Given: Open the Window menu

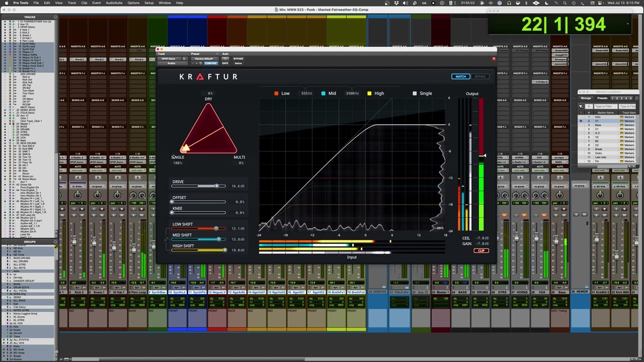Looking at the screenshot, I should point(165,3).
